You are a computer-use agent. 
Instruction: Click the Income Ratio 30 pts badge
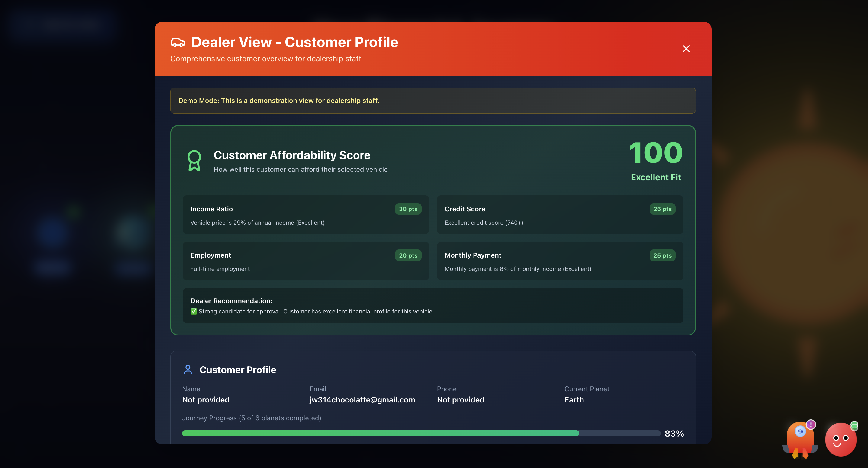pyautogui.click(x=408, y=209)
